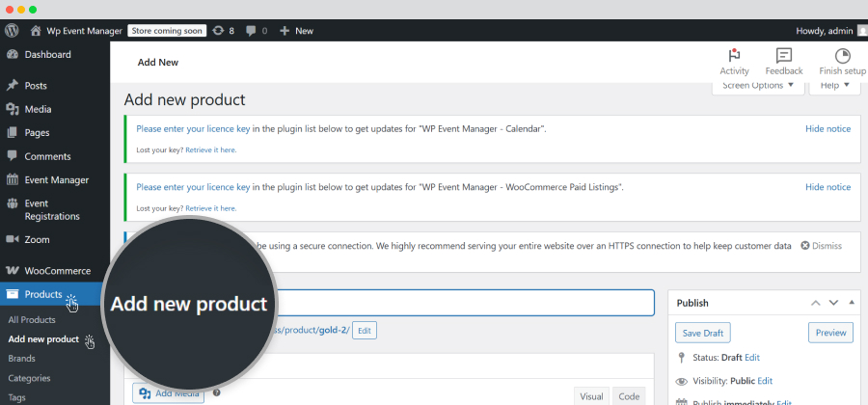Open the Brands submenu item
This screenshot has height=405, width=868.
[21, 359]
